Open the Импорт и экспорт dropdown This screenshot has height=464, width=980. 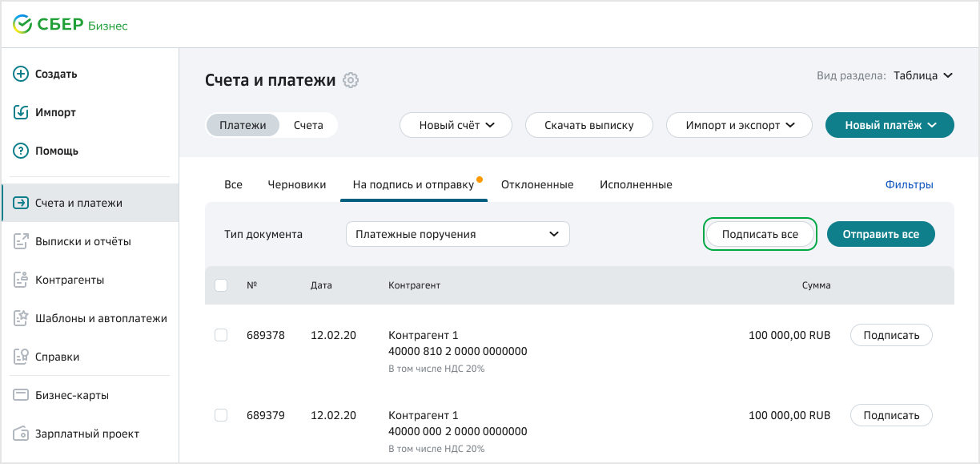click(740, 125)
